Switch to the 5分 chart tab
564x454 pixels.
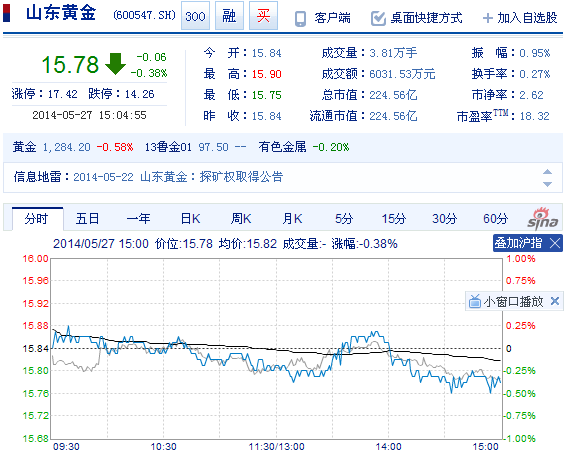tap(344, 219)
